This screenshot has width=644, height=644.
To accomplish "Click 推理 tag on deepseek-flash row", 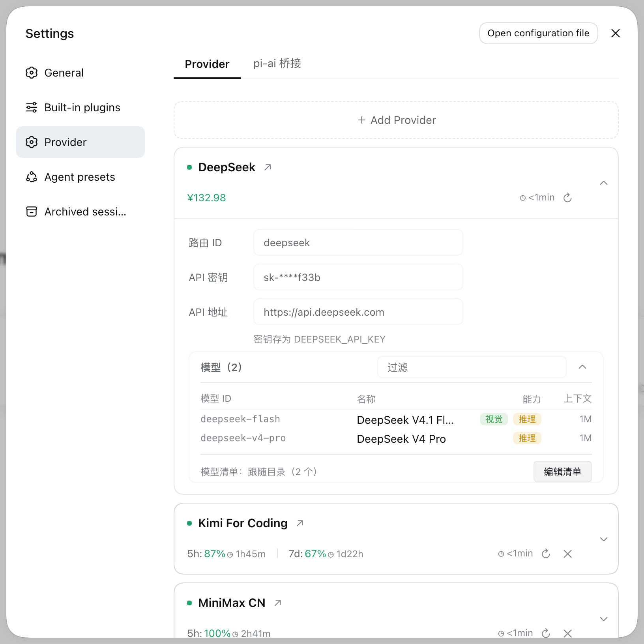I will pos(527,419).
